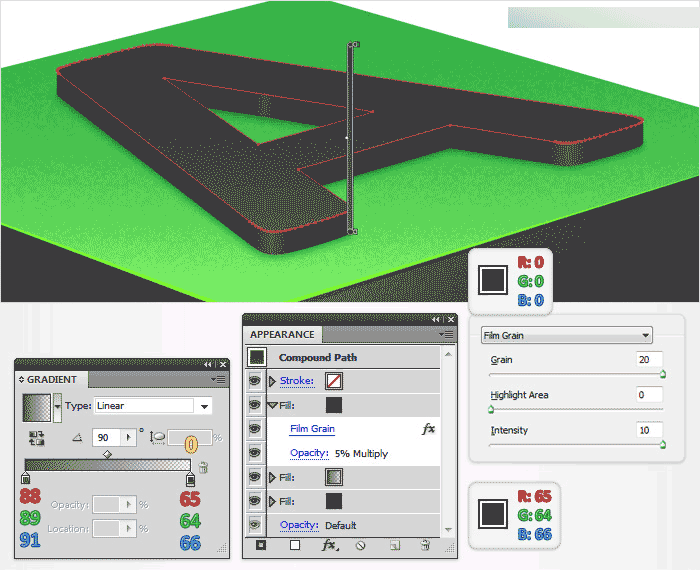700x570 pixels.
Task: Click the Grain value field
Action: 650,359
